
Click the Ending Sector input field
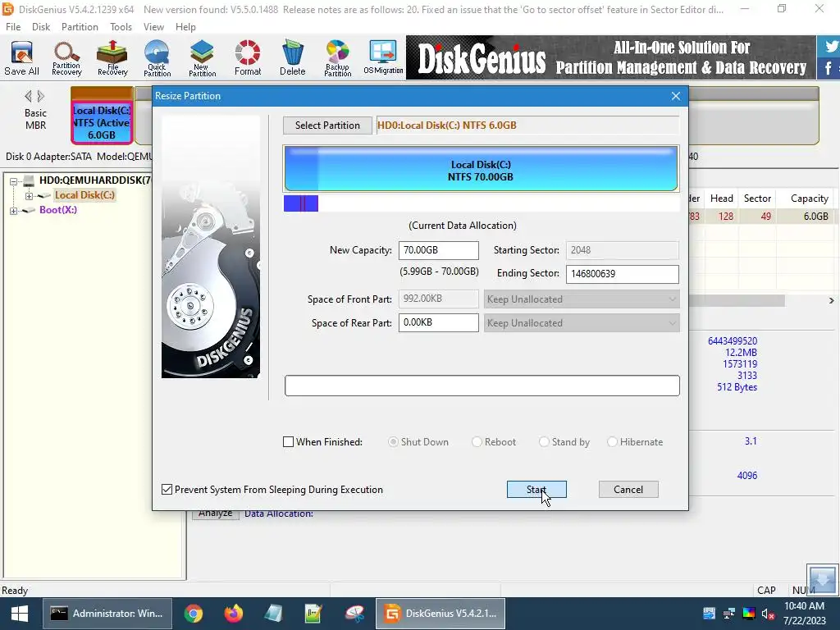click(x=622, y=274)
